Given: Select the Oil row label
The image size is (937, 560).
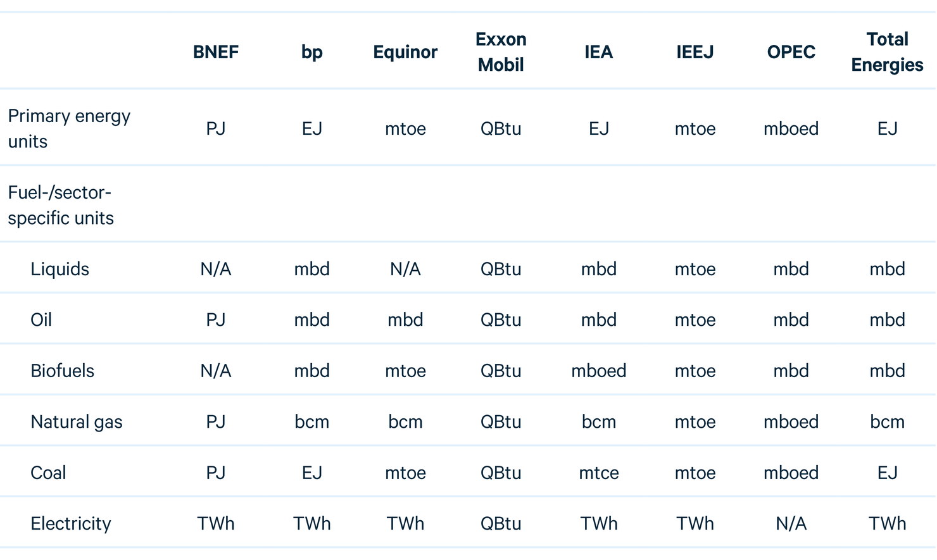Looking at the screenshot, I should coord(41,320).
